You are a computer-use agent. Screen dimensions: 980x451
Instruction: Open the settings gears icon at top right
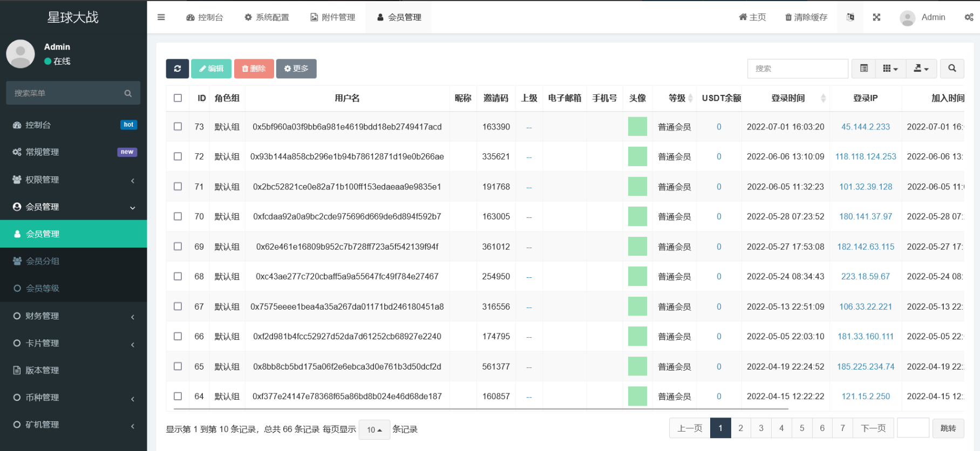tap(969, 17)
